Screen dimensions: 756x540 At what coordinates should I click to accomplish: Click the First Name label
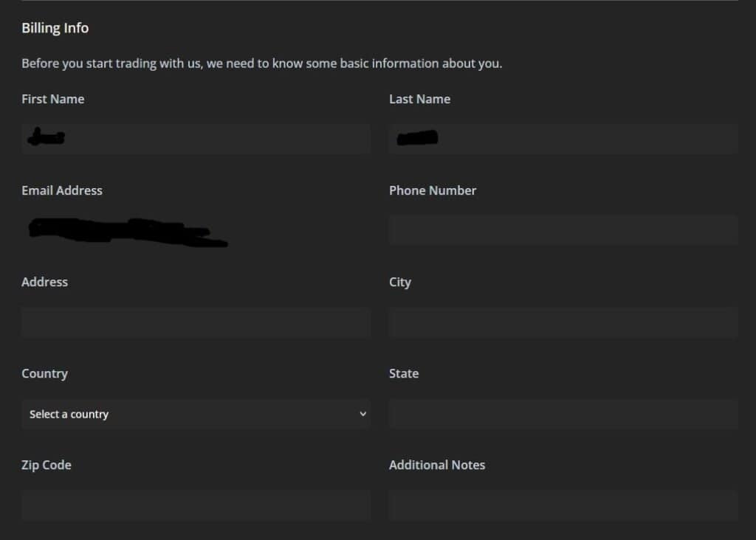click(52, 98)
